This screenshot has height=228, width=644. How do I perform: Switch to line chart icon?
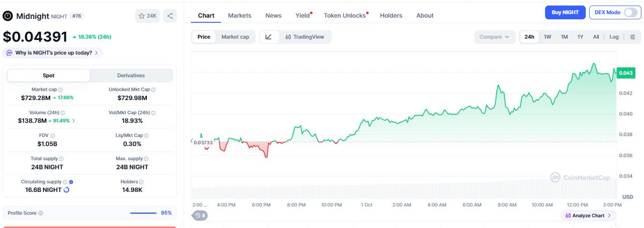pyautogui.click(x=268, y=37)
